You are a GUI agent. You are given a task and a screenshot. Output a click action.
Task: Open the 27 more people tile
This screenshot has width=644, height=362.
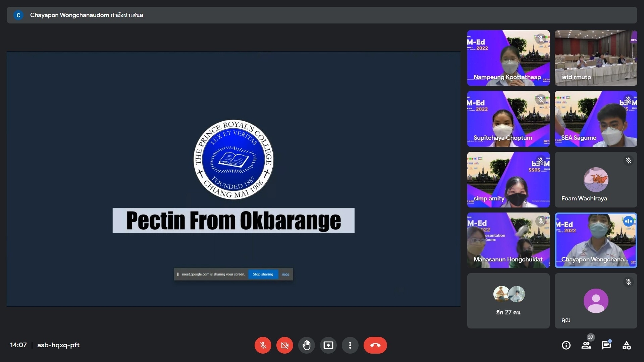click(x=508, y=301)
